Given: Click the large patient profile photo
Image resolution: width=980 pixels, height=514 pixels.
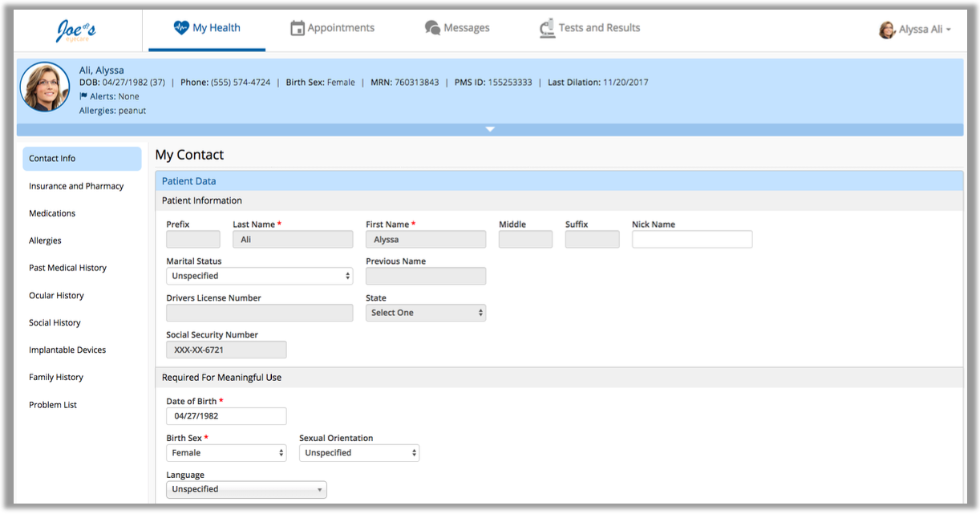Looking at the screenshot, I should pos(45,87).
